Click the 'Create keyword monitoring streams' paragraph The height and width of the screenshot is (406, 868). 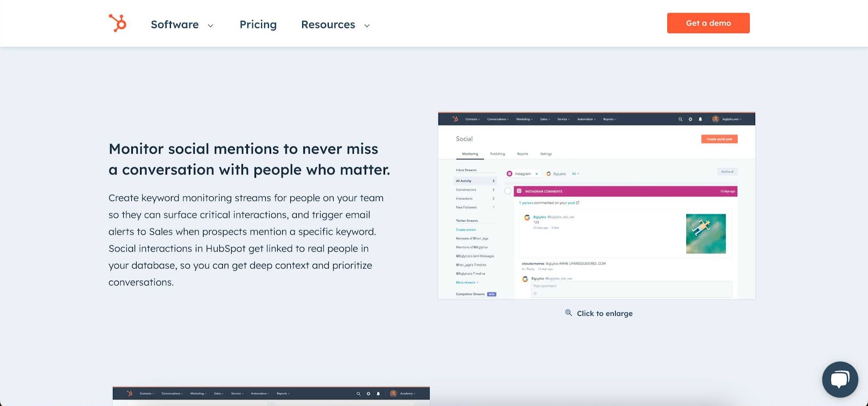click(246, 240)
